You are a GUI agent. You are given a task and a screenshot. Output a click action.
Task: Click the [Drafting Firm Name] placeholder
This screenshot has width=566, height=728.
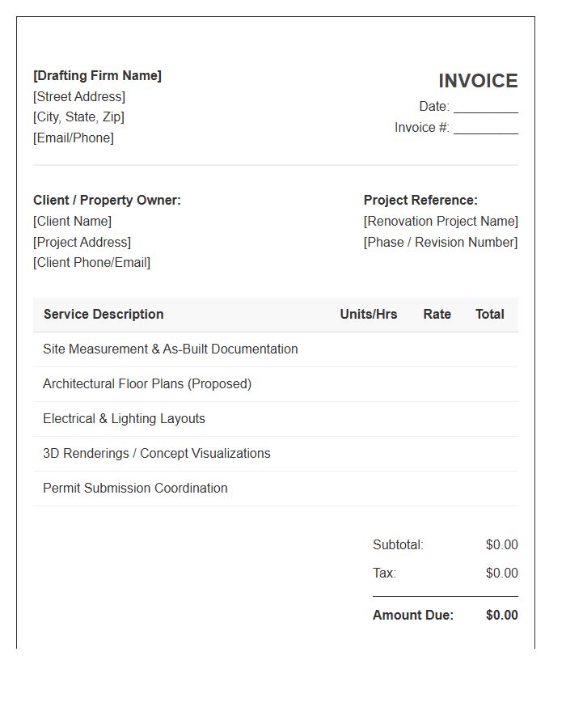click(x=97, y=76)
